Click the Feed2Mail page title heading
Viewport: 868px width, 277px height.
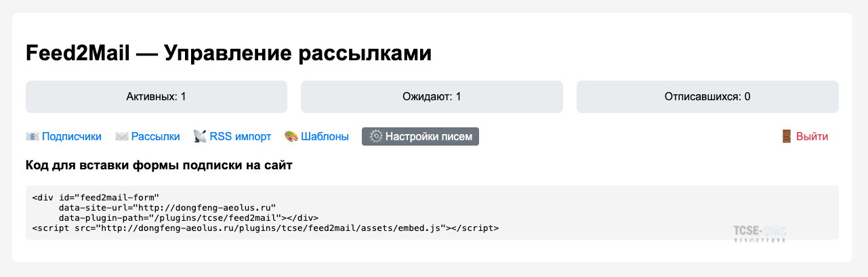click(x=228, y=53)
